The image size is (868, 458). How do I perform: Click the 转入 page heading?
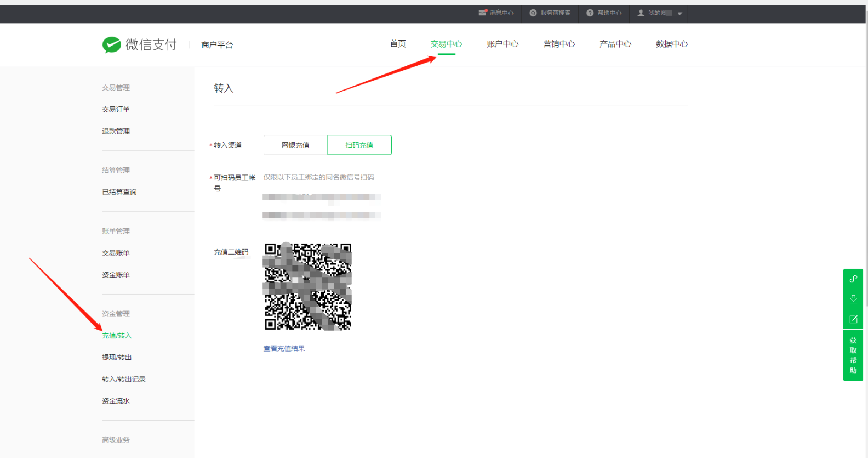coord(224,88)
